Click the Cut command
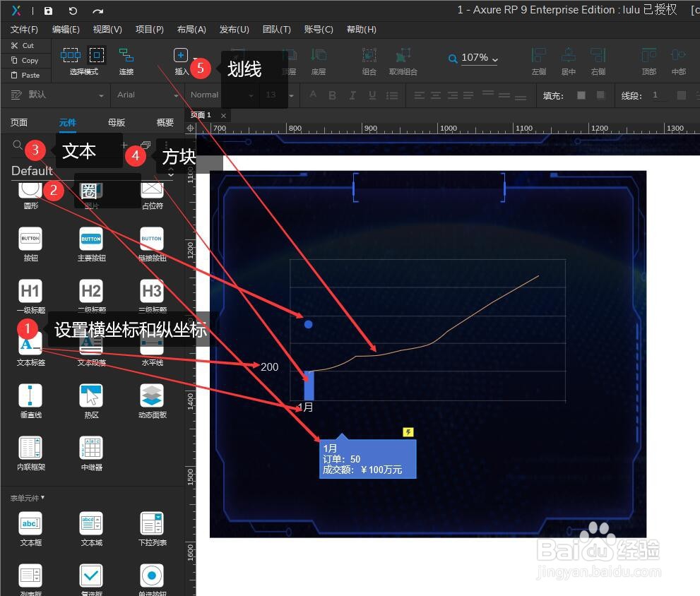700x596 pixels. (23, 45)
